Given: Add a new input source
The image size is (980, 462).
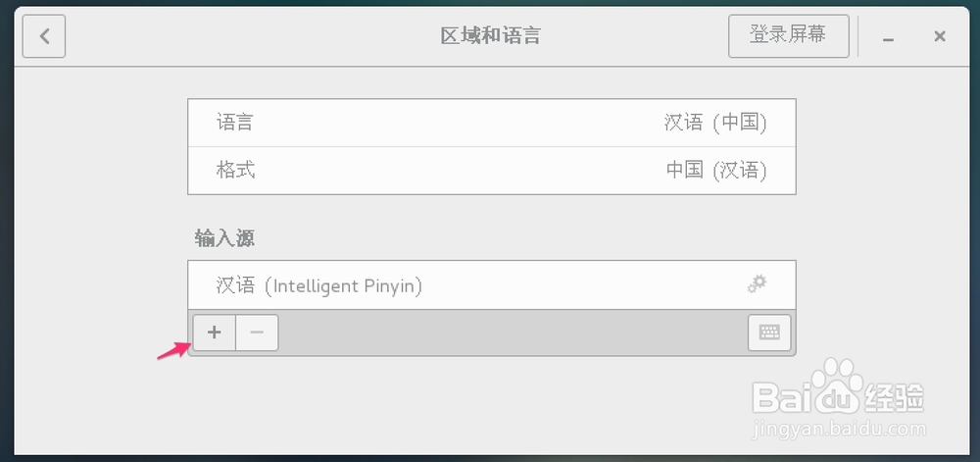Looking at the screenshot, I should 214,333.
